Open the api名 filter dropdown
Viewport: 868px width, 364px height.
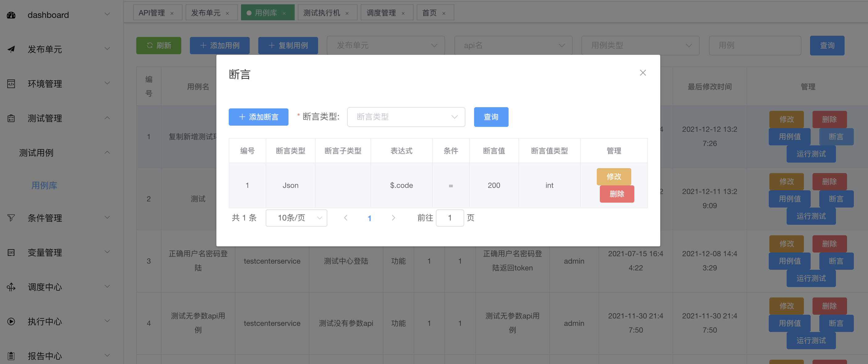pos(513,45)
